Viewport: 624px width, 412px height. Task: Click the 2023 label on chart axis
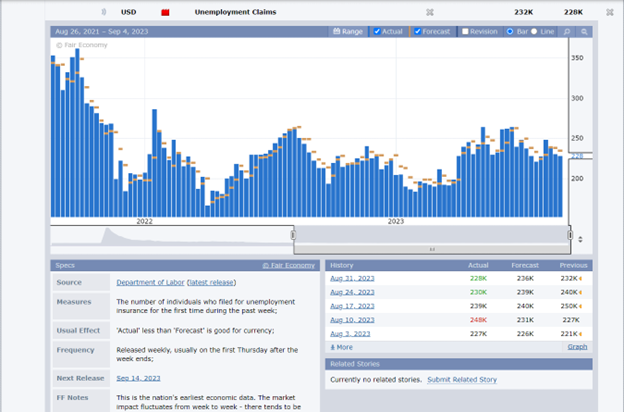[x=396, y=221]
